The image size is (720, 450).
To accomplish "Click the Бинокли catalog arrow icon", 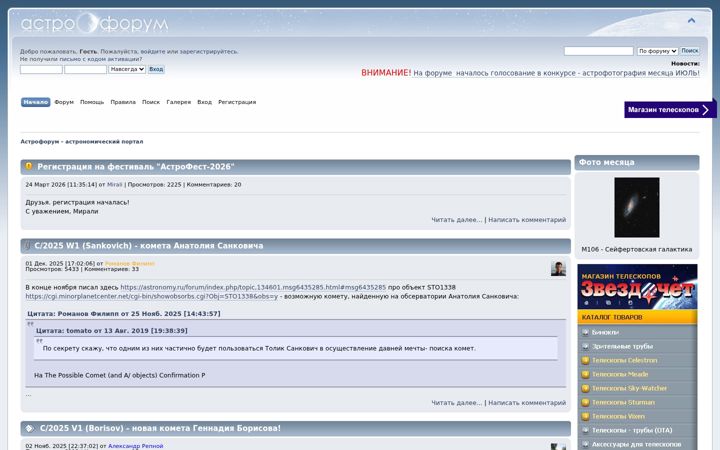I will [585, 332].
